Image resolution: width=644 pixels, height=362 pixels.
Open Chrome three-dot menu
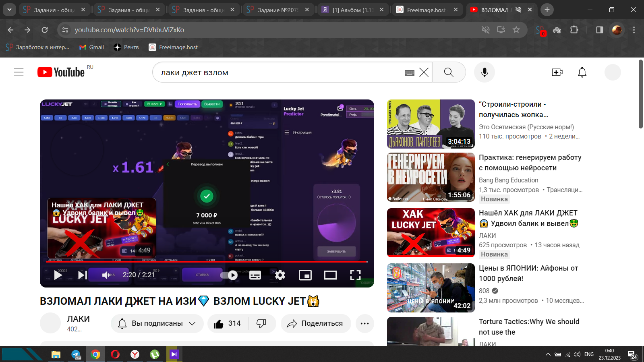click(634, 30)
